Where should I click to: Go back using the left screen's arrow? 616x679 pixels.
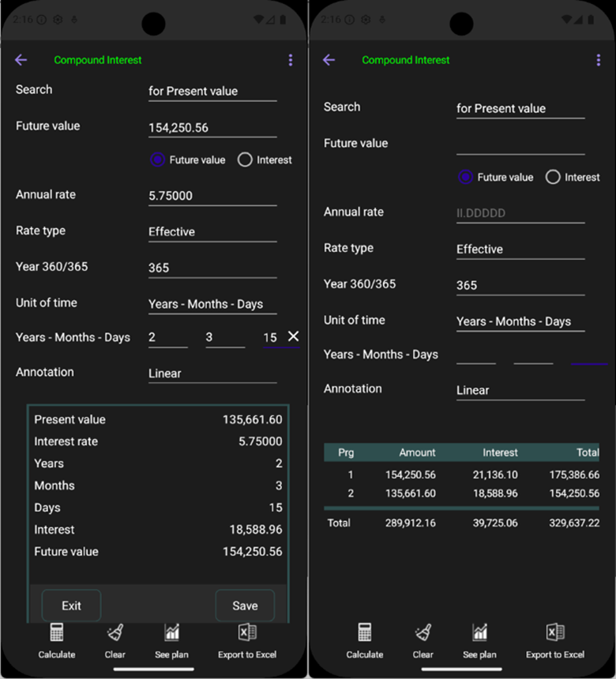21,60
